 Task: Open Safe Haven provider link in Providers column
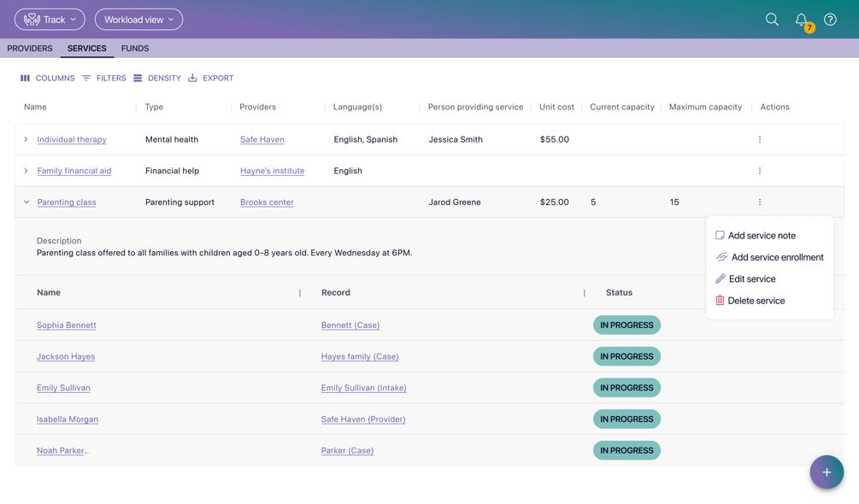click(x=262, y=139)
